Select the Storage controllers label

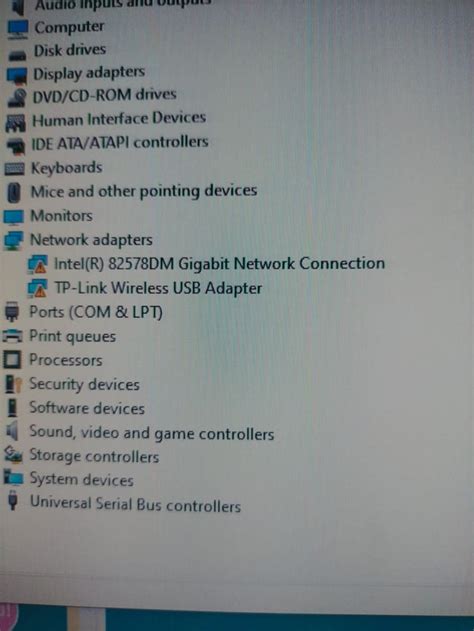pos(94,456)
